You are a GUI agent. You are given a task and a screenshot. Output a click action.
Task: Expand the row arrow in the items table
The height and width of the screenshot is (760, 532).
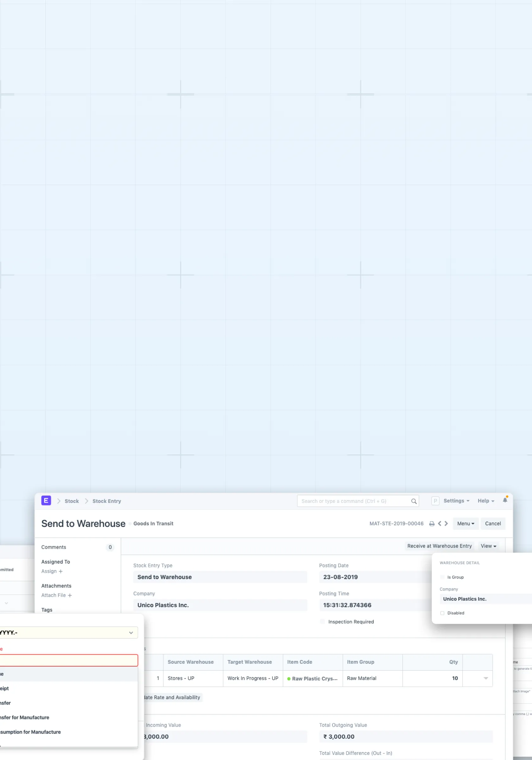click(486, 678)
